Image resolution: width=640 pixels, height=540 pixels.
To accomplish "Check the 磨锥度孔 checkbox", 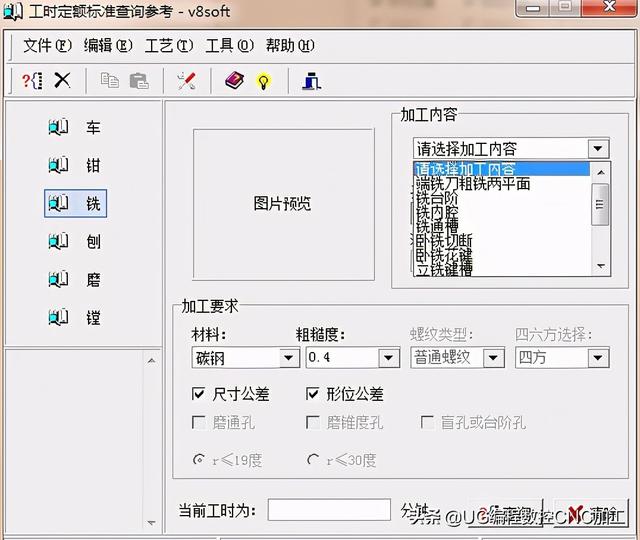I will (x=313, y=422).
